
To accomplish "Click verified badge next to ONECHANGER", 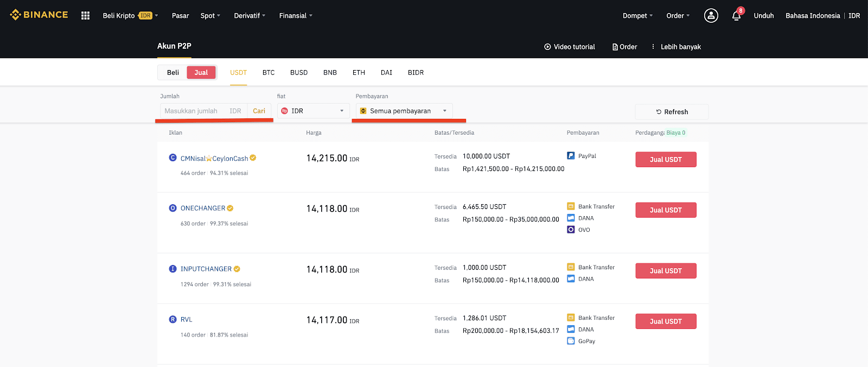I will (x=230, y=208).
